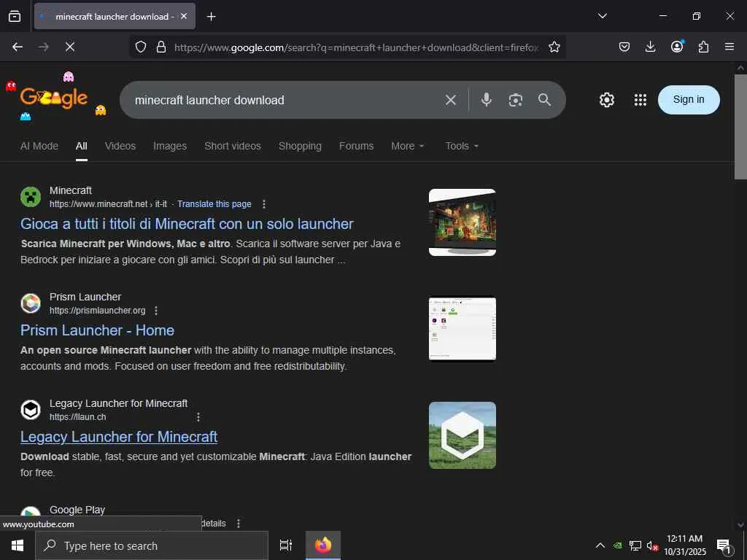This screenshot has width=747, height=560.
Task: Open the Google apps grid
Action: point(640,99)
